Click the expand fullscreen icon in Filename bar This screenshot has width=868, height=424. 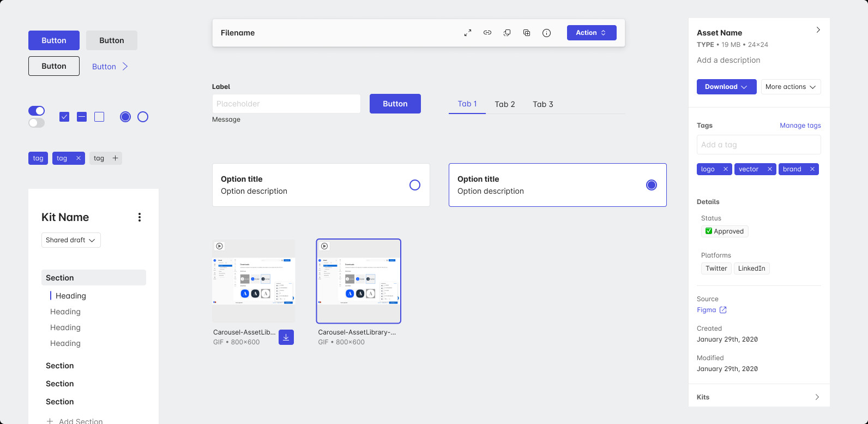tap(468, 33)
